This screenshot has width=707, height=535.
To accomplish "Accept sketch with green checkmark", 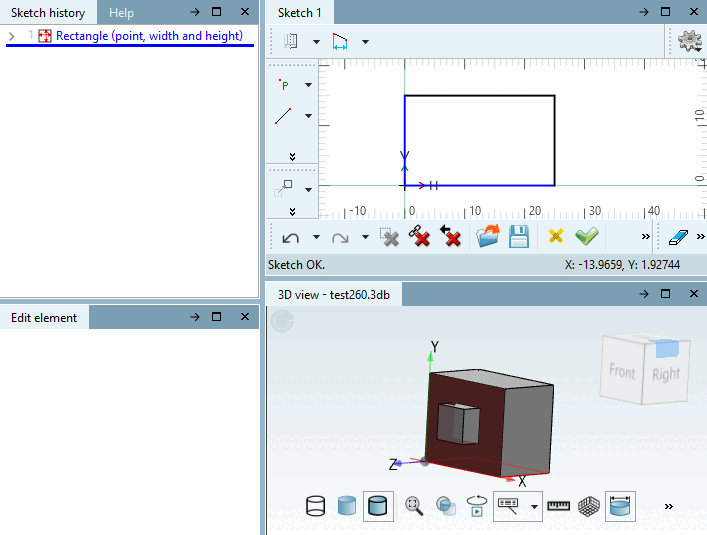I will coord(587,236).
